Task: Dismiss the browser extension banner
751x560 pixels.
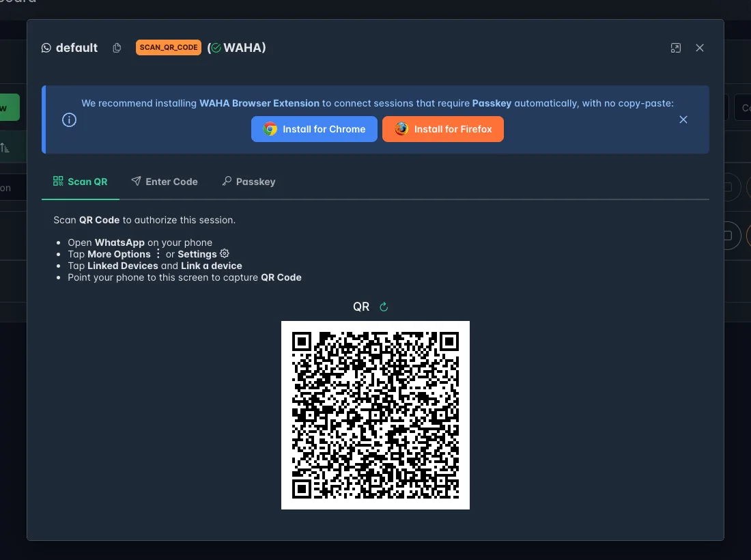Action: click(683, 120)
